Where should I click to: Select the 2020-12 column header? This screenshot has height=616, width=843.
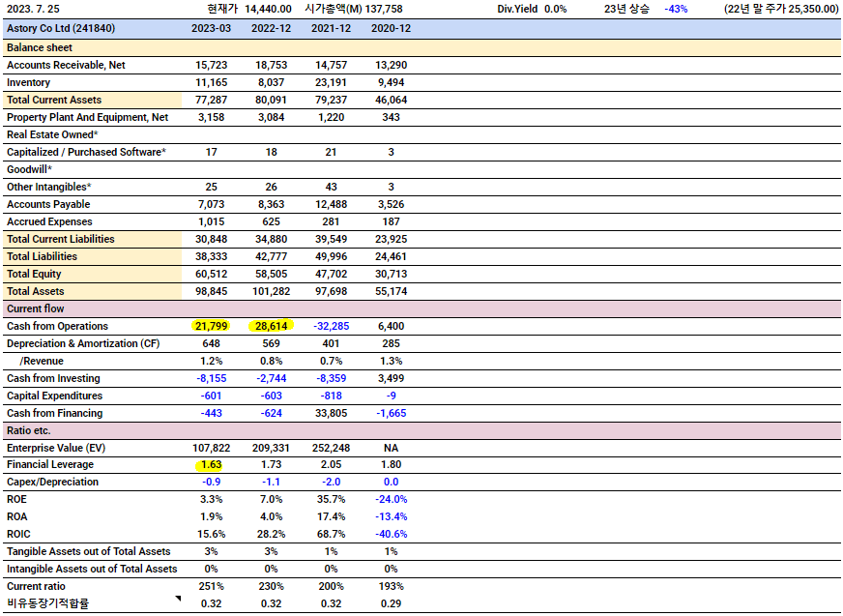coord(391,29)
